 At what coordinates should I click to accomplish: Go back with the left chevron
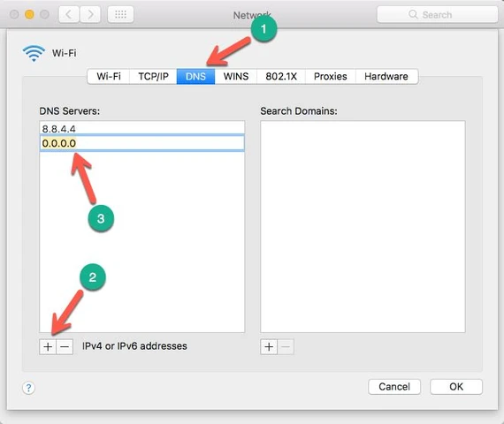(x=69, y=14)
